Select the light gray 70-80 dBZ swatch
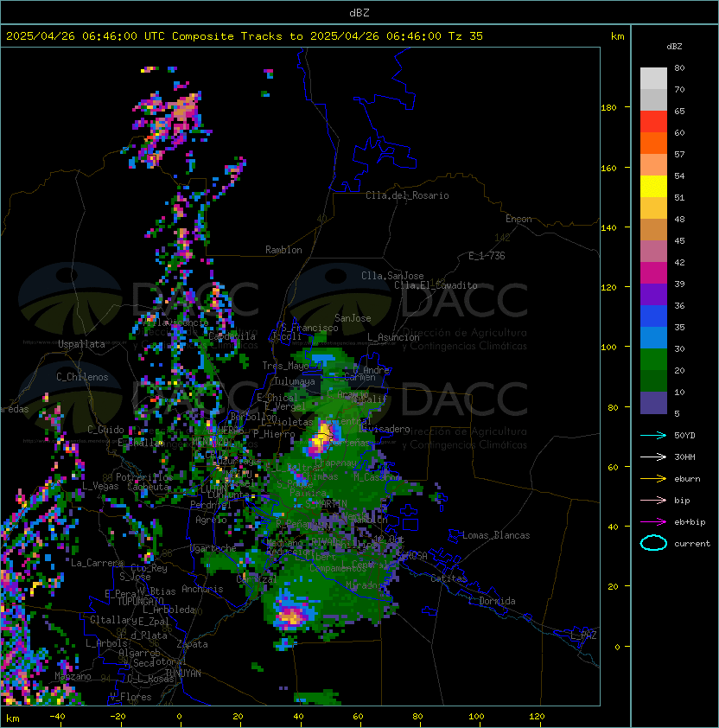The height and width of the screenshot is (728, 719). pyautogui.click(x=653, y=78)
